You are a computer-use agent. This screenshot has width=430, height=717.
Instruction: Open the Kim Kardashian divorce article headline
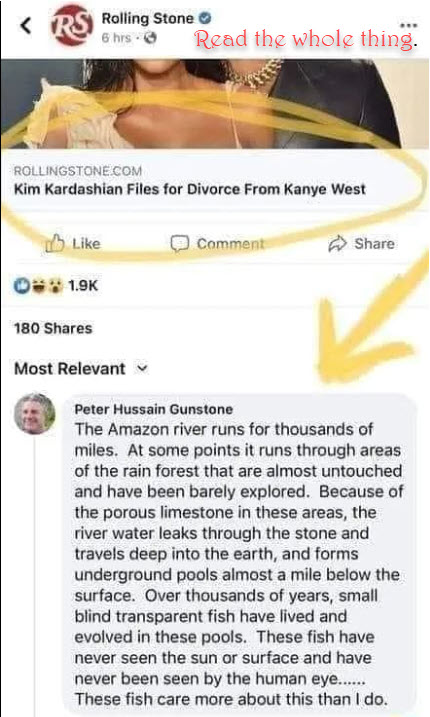(x=189, y=189)
